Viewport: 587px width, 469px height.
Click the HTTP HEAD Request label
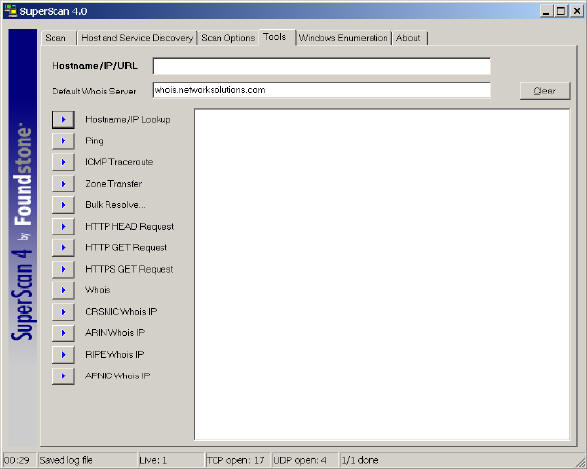pyautogui.click(x=130, y=227)
